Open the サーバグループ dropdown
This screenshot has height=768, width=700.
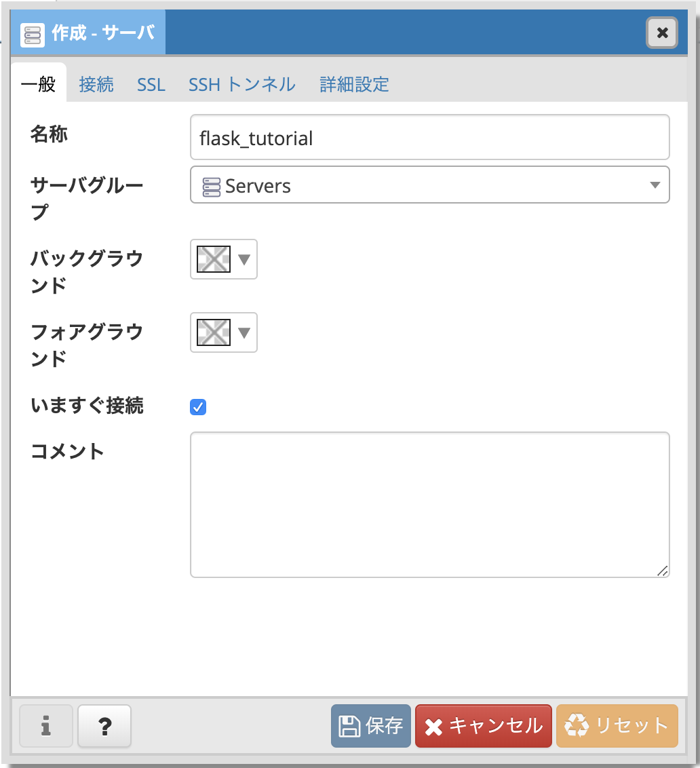(653, 185)
